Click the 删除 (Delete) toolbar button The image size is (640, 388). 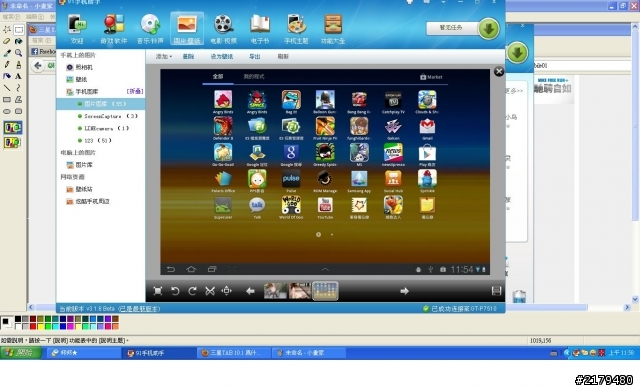pos(188,56)
